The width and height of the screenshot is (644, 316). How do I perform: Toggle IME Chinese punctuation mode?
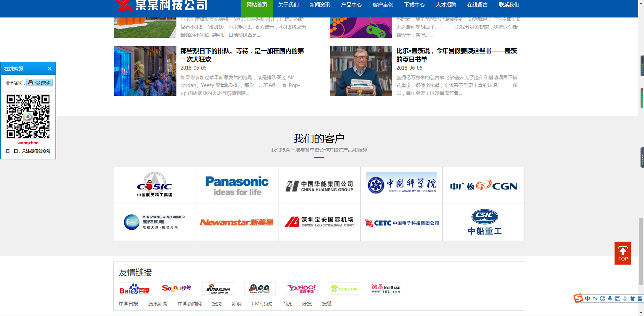click(595, 299)
